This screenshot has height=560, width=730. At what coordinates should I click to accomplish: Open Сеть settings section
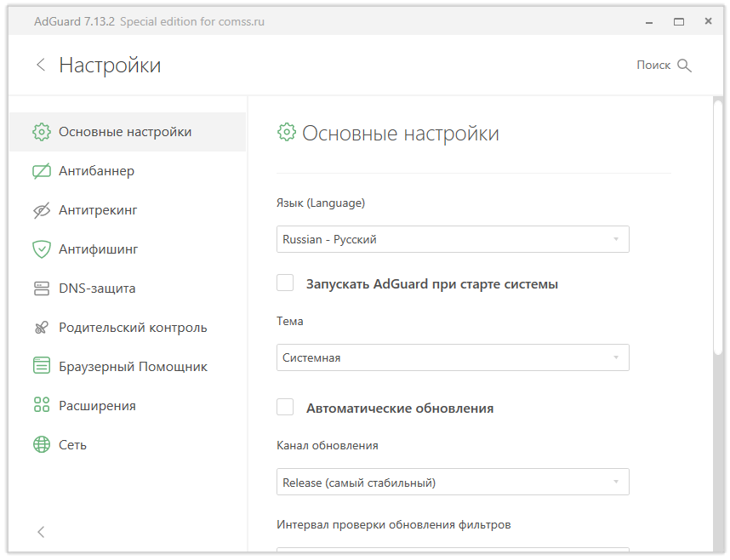(x=128, y=445)
